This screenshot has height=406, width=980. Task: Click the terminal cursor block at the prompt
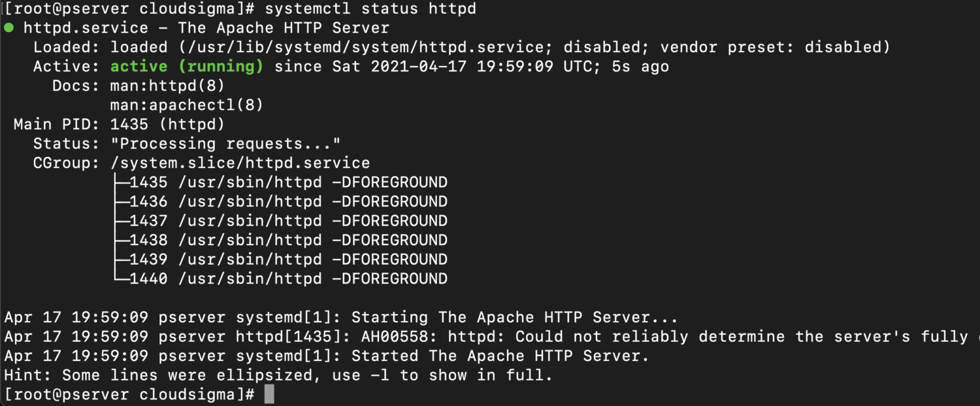pyautogui.click(x=269, y=395)
